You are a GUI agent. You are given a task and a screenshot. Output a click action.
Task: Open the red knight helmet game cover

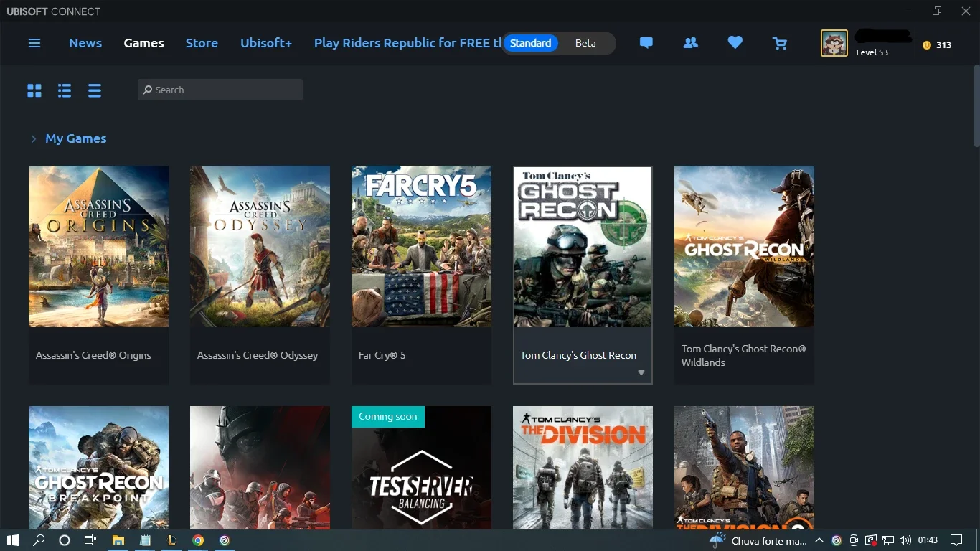[x=260, y=468]
